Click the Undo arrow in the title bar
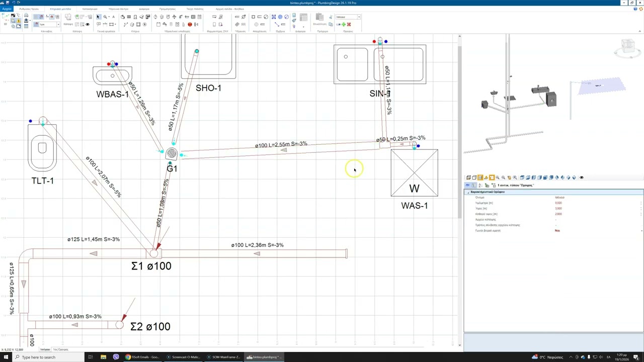Screen dimensions: 644x362 pos(14,3)
